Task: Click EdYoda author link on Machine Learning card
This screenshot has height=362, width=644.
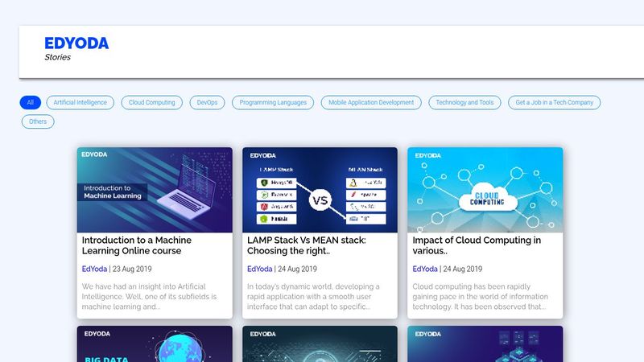Action: pyautogui.click(x=94, y=269)
